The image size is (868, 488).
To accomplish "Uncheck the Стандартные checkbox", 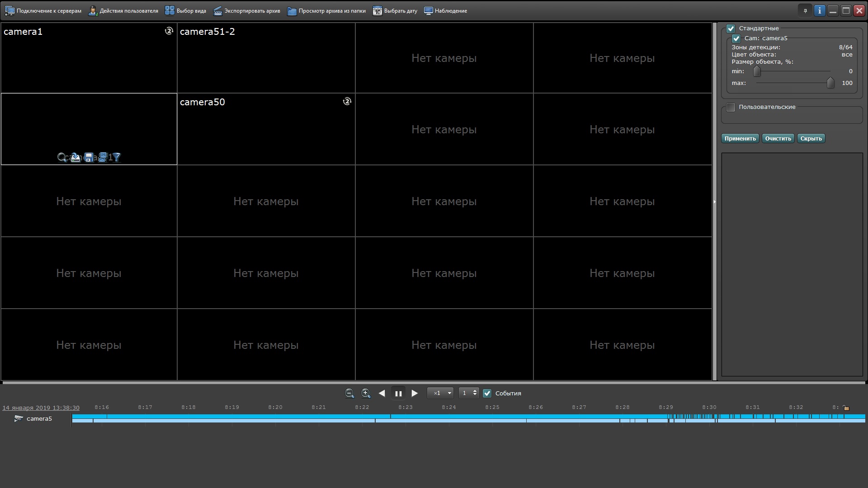I will point(731,28).
